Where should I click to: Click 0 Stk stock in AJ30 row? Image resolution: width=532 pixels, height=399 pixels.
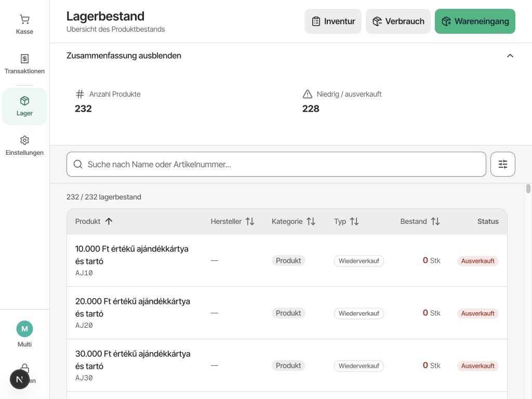(x=431, y=365)
